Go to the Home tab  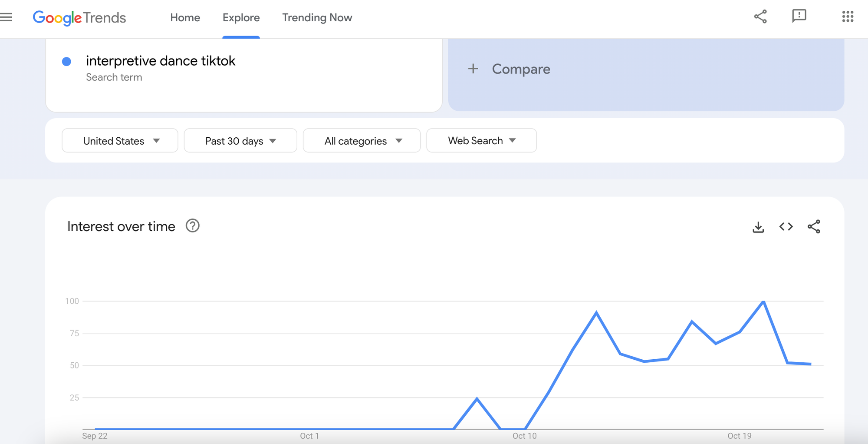[x=185, y=18]
